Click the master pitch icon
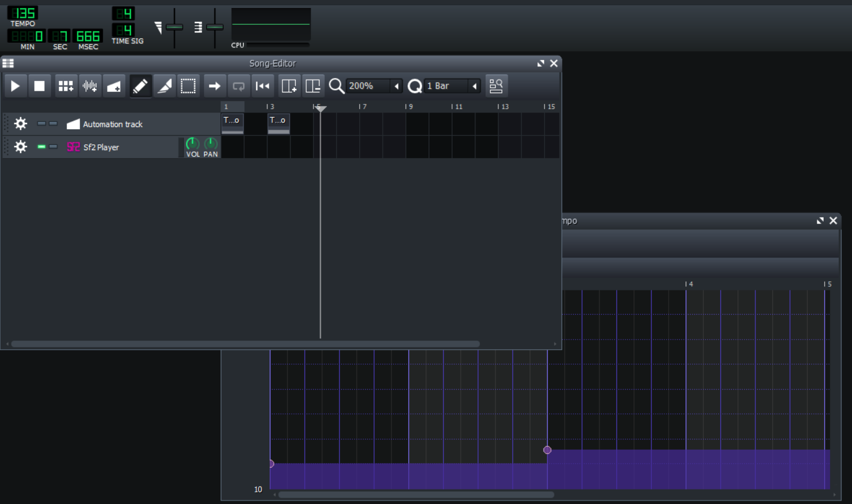The image size is (852, 504). click(198, 27)
